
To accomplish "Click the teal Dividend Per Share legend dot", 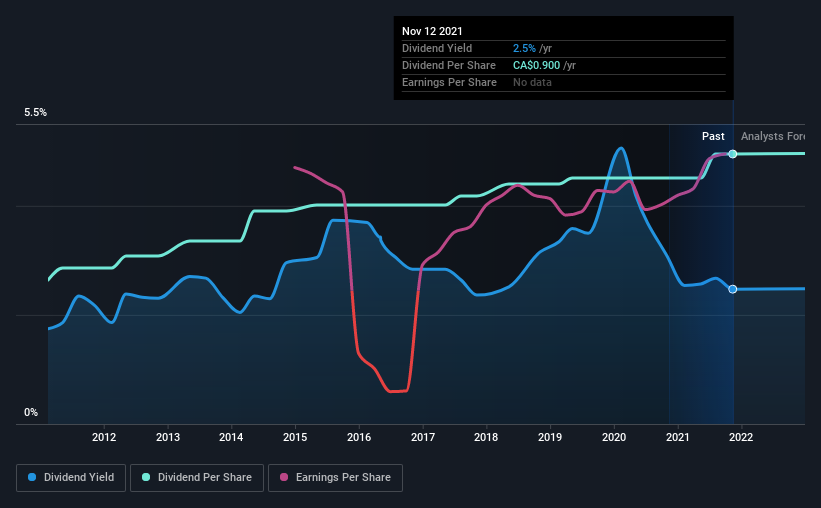I will coord(146,477).
